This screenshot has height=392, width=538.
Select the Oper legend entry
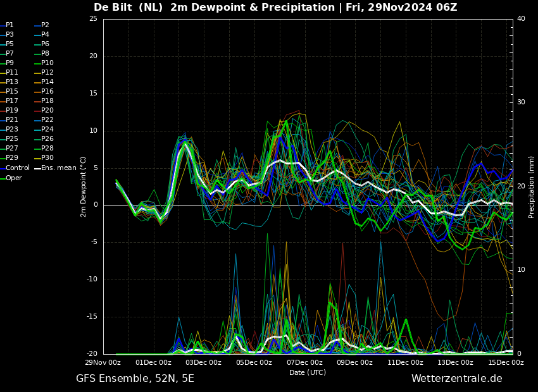(14, 178)
